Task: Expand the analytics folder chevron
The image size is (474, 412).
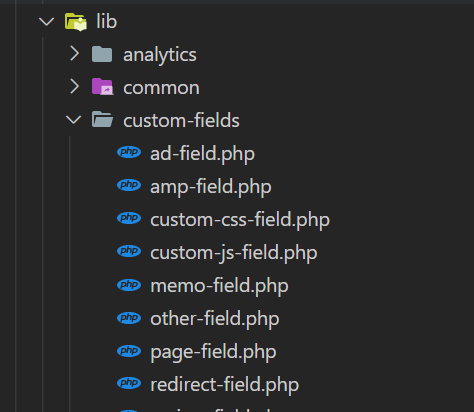Action: (x=75, y=54)
